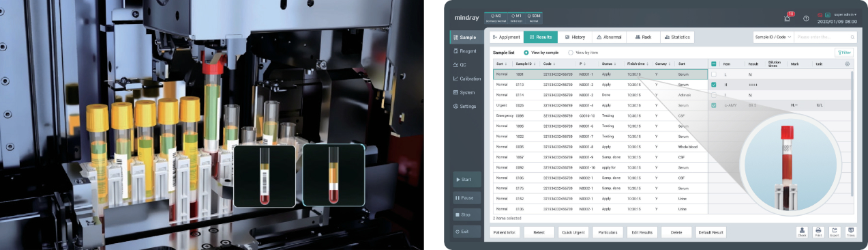Click the Start button
The image size is (868, 250).
[466, 180]
